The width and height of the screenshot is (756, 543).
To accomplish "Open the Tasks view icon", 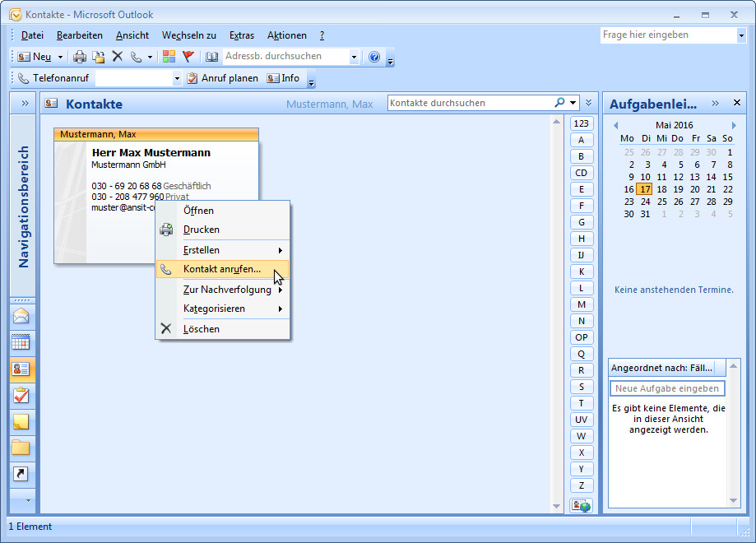I will tap(22, 394).
